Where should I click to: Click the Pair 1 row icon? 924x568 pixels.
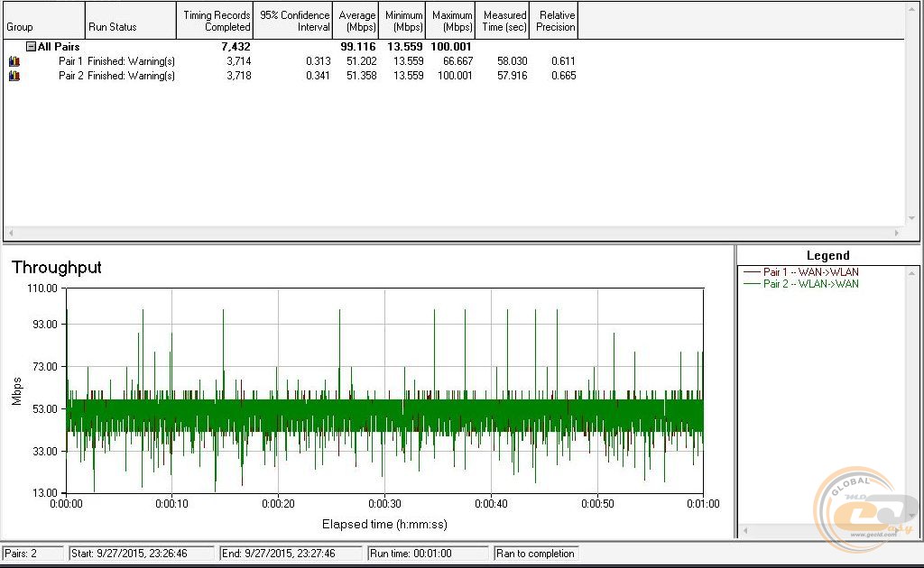[x=14, y=61]
